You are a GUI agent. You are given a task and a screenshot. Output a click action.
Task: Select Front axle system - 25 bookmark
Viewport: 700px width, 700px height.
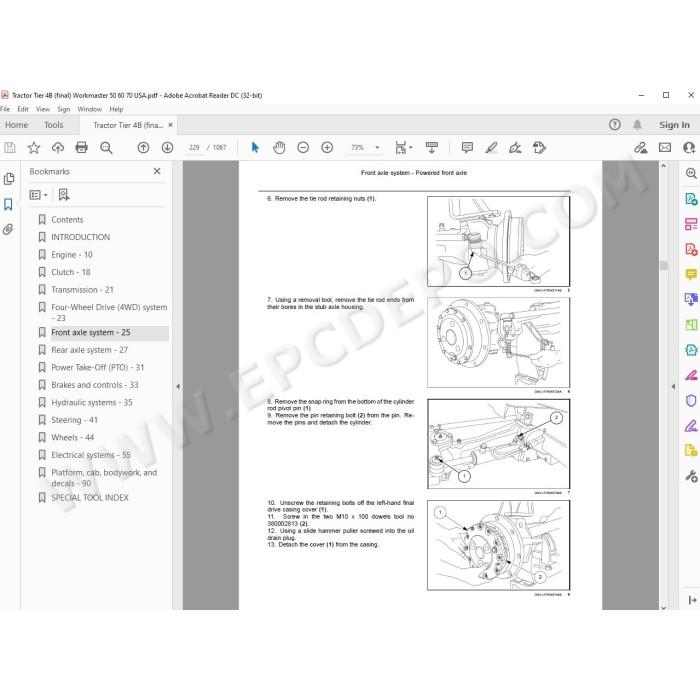point(91,333)
